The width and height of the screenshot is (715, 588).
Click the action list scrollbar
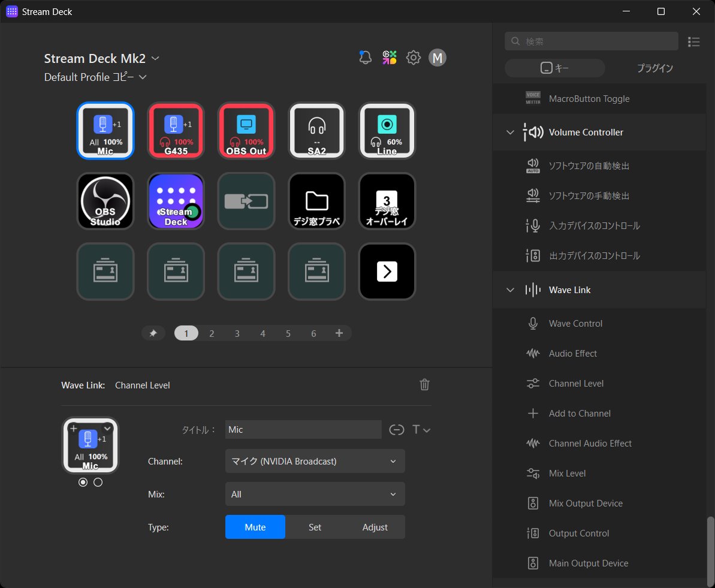[710, 551]
